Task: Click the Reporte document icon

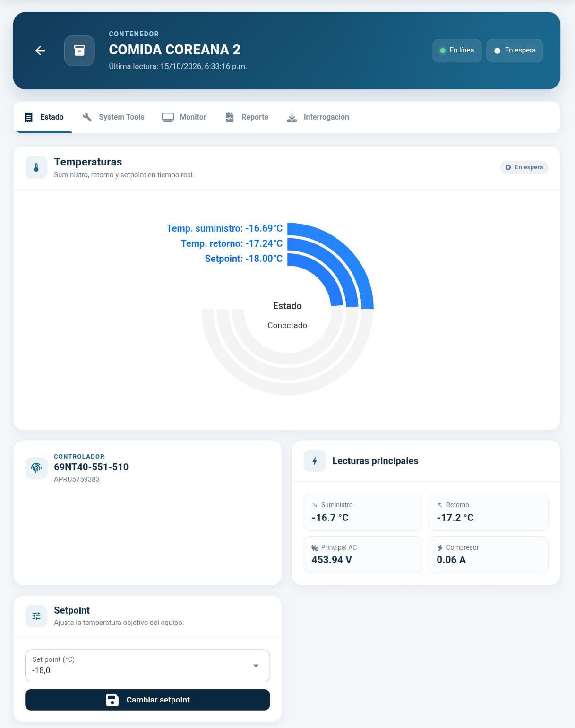Action: tap(230, 117)
